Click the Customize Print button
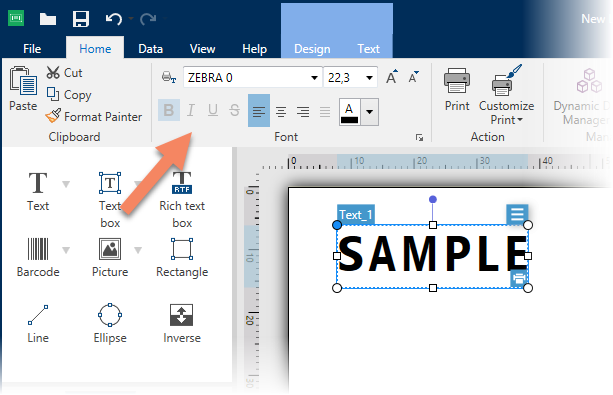This screenshot has width=613, height=395. 506,95
